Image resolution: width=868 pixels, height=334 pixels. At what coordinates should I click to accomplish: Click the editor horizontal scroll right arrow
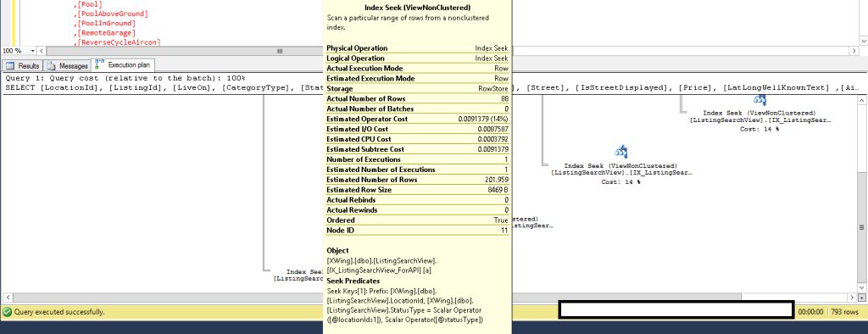click(x=853, y=51)
